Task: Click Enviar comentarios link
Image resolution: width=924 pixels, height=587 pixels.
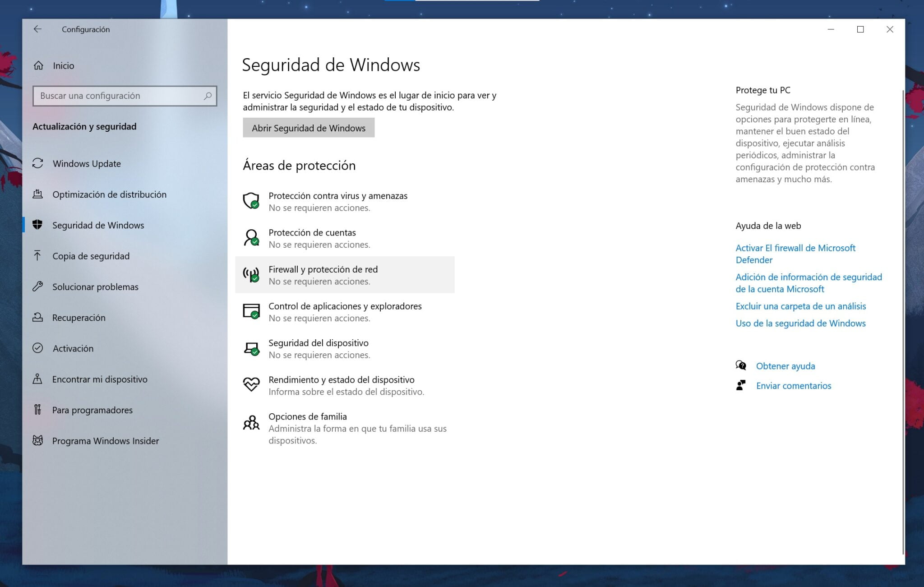Action: click(793, 385)
